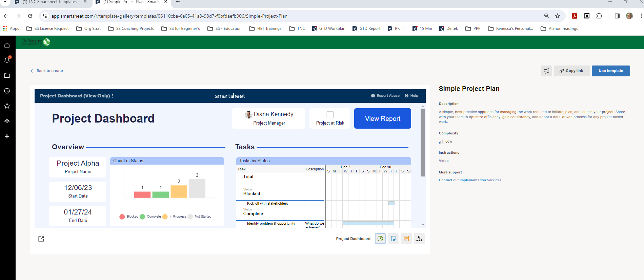The height and width of the screenshot is (280, 644).
Task: Click the Diana Kennedy Project Manager card
Action: 269,118
